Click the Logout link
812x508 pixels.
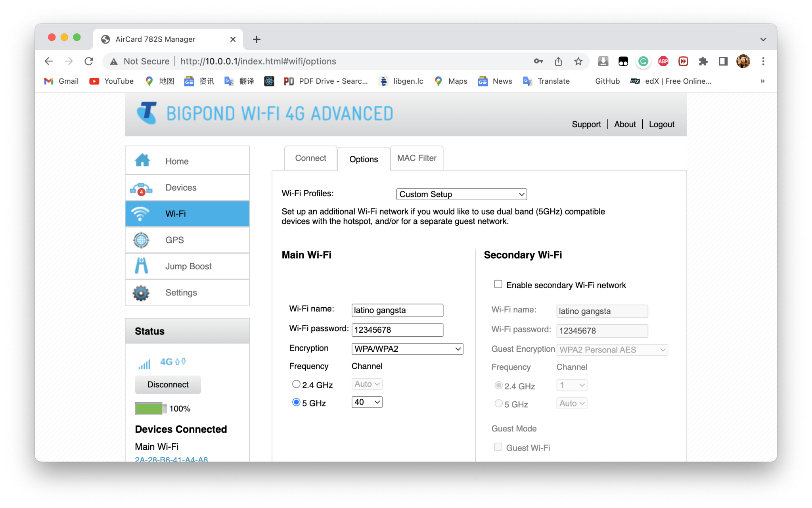pyautogui.click(x=661, y=125)
